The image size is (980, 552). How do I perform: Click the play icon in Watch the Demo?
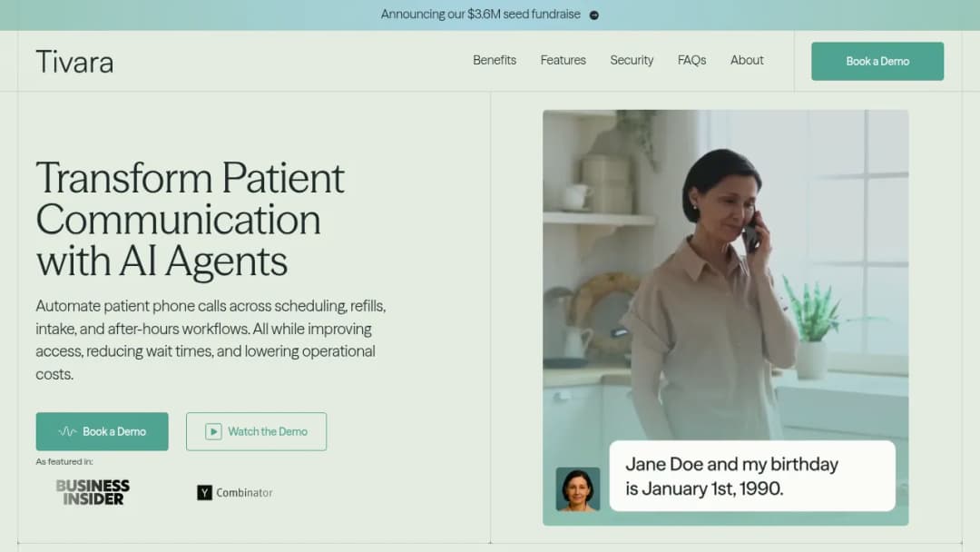pos(213,431)
